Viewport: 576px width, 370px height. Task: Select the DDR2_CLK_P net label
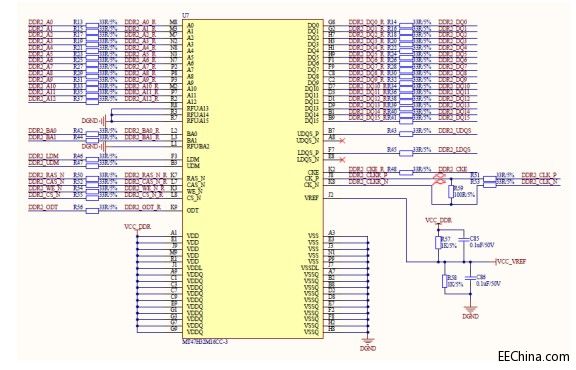coord(539,175)
